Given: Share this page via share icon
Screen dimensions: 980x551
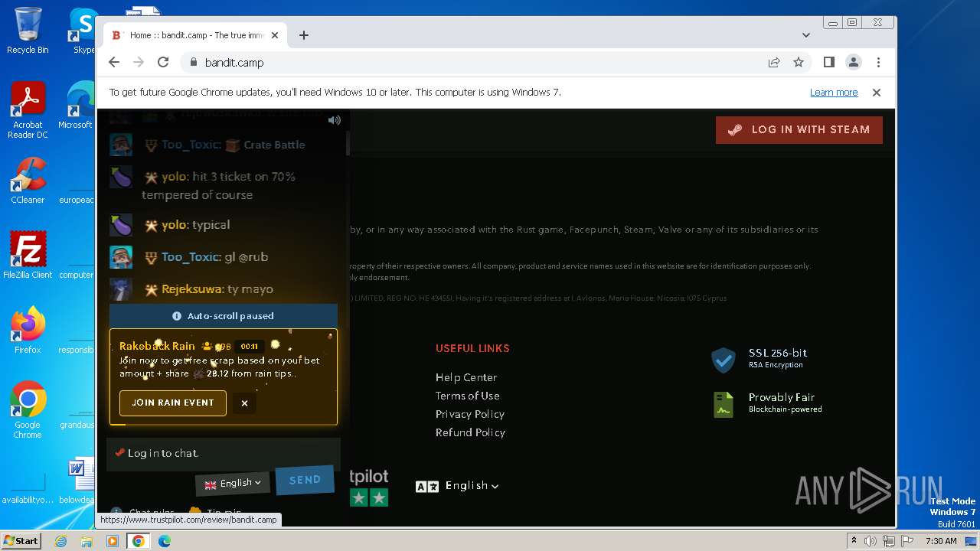Looking at the screenshot, I should point(774,63).
